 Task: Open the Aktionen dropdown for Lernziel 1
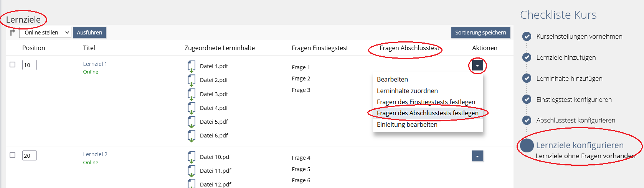(x=477, y=65)
